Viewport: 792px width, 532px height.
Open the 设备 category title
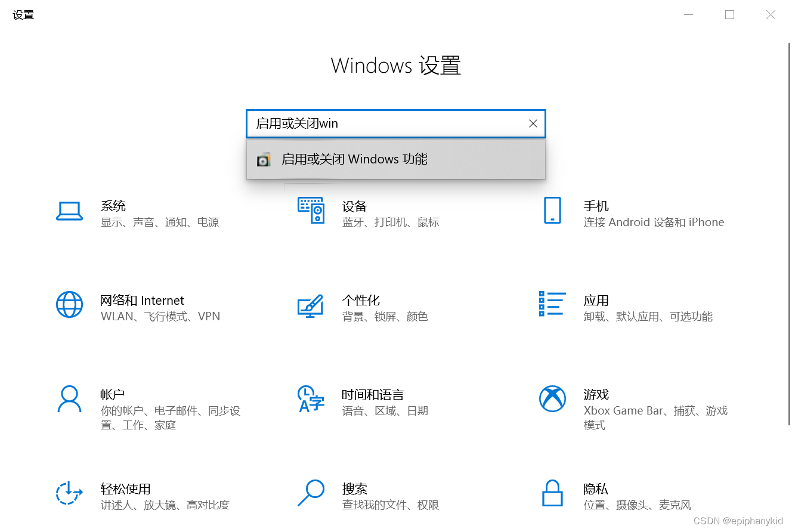click(x=354, y=206)
